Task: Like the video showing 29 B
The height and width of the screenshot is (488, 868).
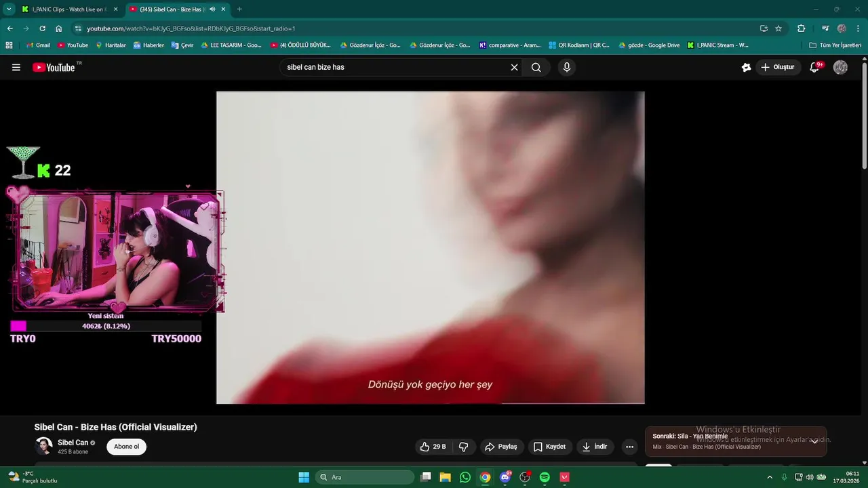Action: (x=433, y=447)
